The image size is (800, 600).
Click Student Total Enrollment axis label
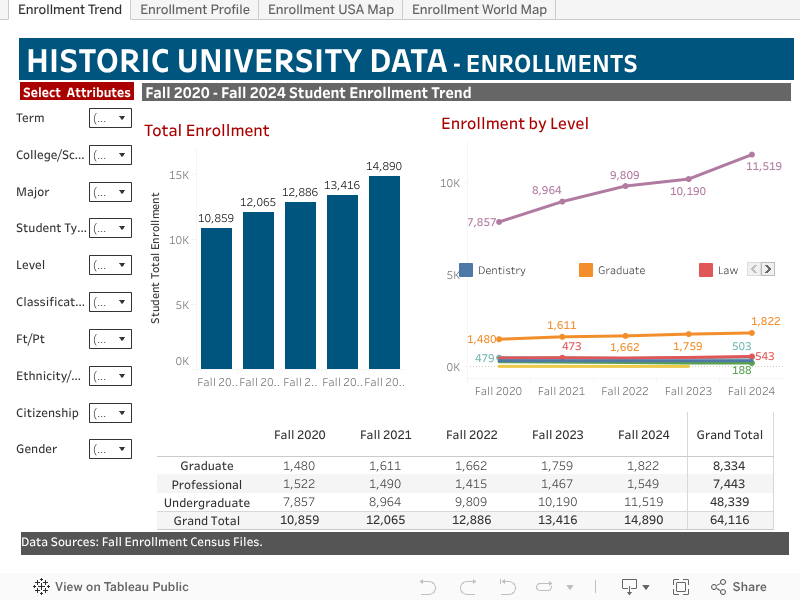click(155, 258)
